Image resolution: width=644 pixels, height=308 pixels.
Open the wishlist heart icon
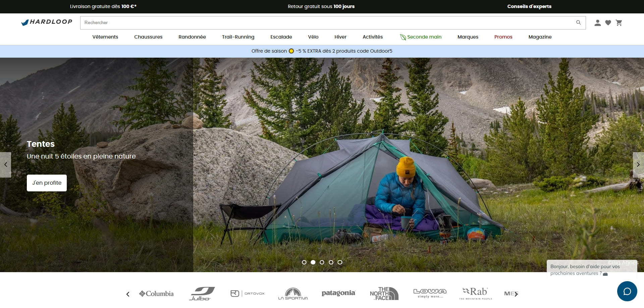tap(608, 23)
